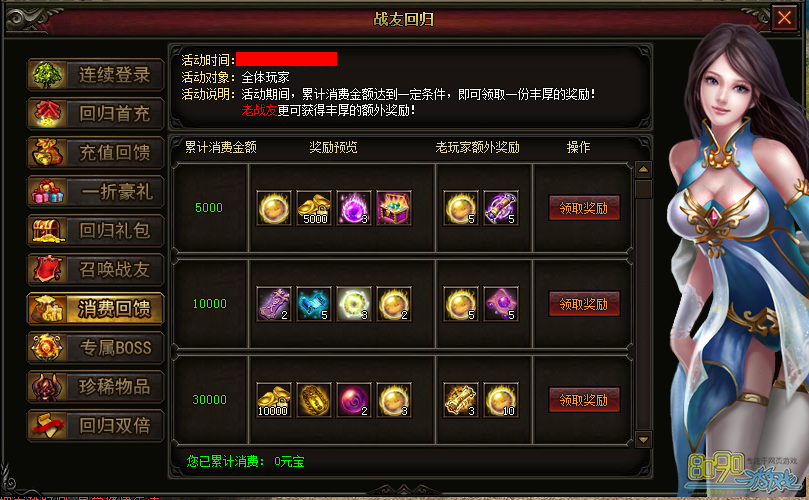Click the scroll down arrow of reward list
The width and height of the screenshot is (809, 500).
tap(643, 440)
